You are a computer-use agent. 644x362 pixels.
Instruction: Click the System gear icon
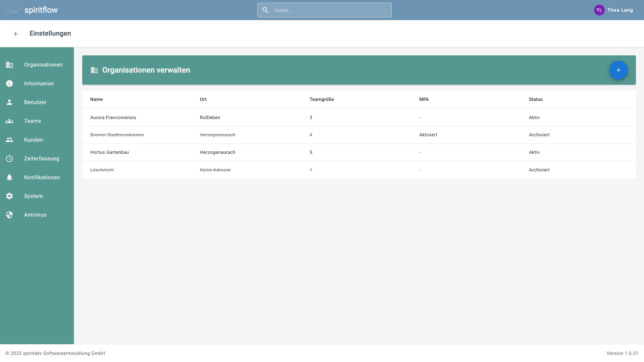tap(10, 196)
